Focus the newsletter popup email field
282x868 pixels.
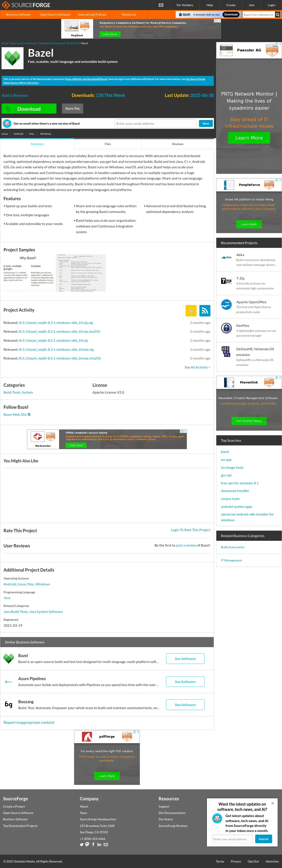pos(232,839)
